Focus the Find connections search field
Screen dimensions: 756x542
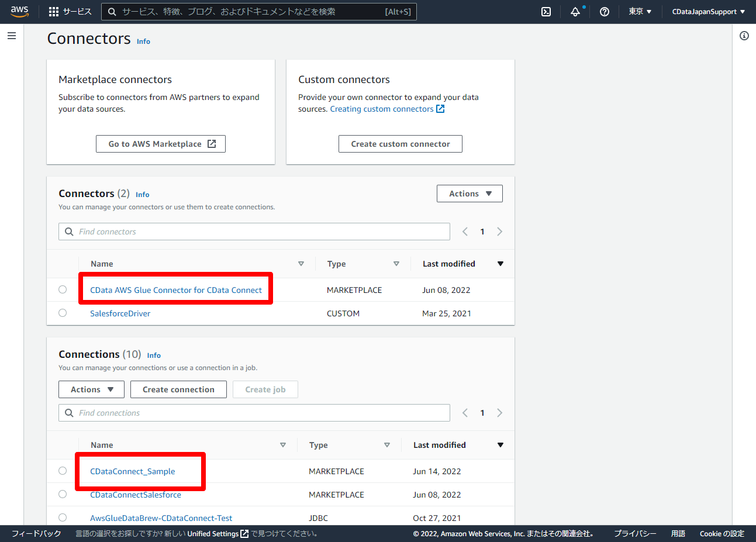click(254, 413)
